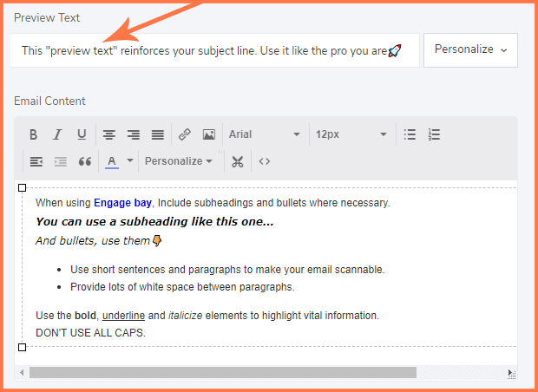Open the source code view
The height and width of the screenshot is (392, 538).
tap(264, 161)
